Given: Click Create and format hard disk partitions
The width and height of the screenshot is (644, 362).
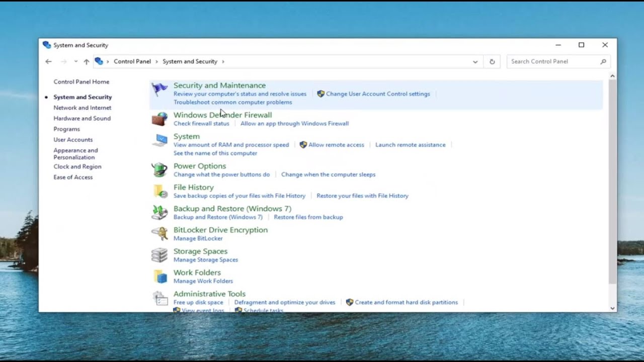Looking at the screenshot, I should pyautogui.click(x=406, y=302).
